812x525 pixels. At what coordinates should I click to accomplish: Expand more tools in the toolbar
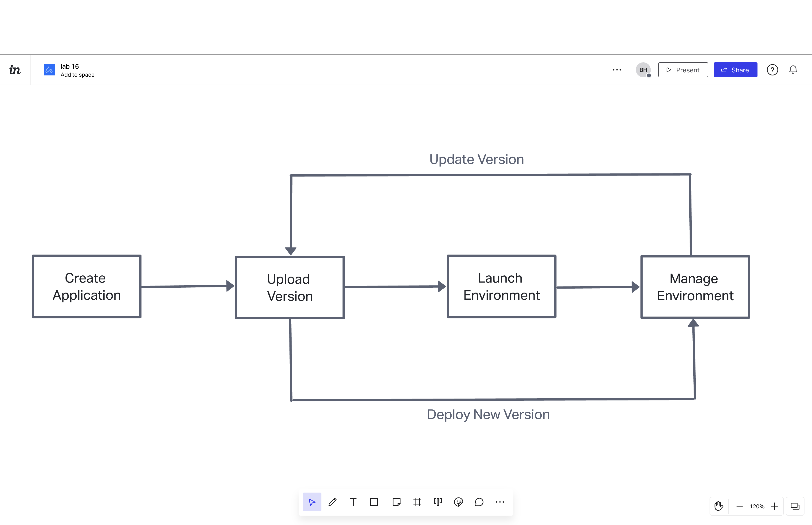(x=500, y=502)
